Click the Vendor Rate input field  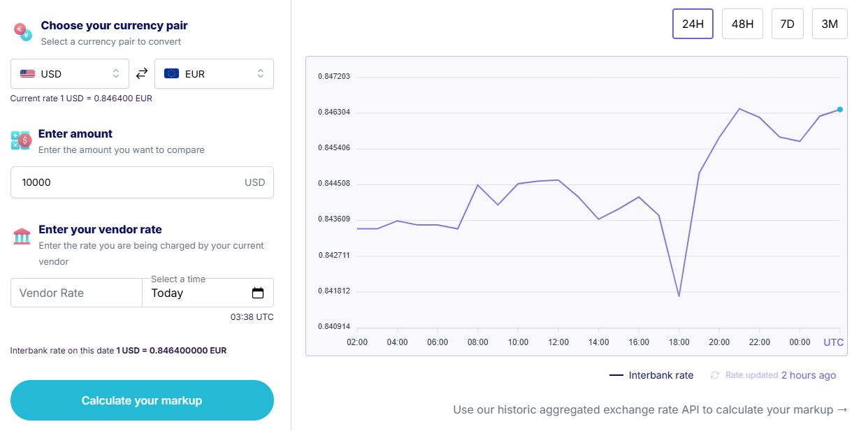70,292
